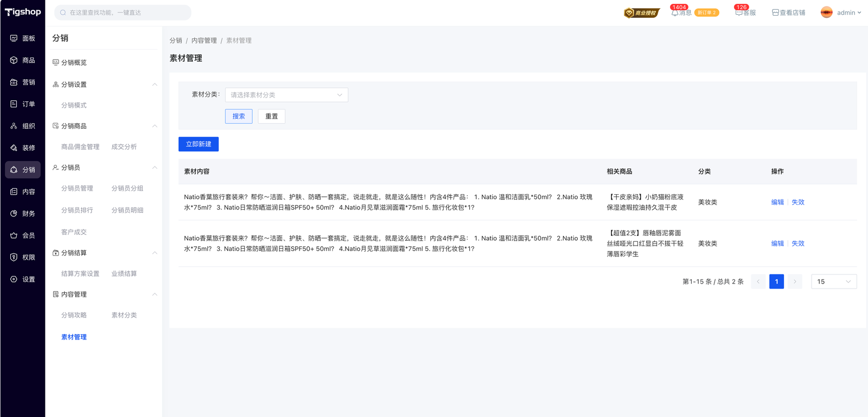
Task: Collapse the 分销设置 menu section
Action: [155, 85]
